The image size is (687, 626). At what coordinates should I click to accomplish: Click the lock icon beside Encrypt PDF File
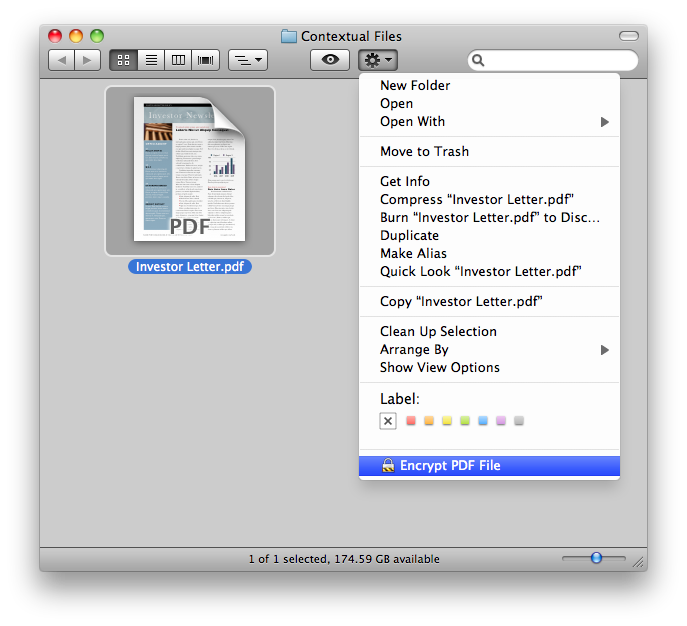pos(388,466)
